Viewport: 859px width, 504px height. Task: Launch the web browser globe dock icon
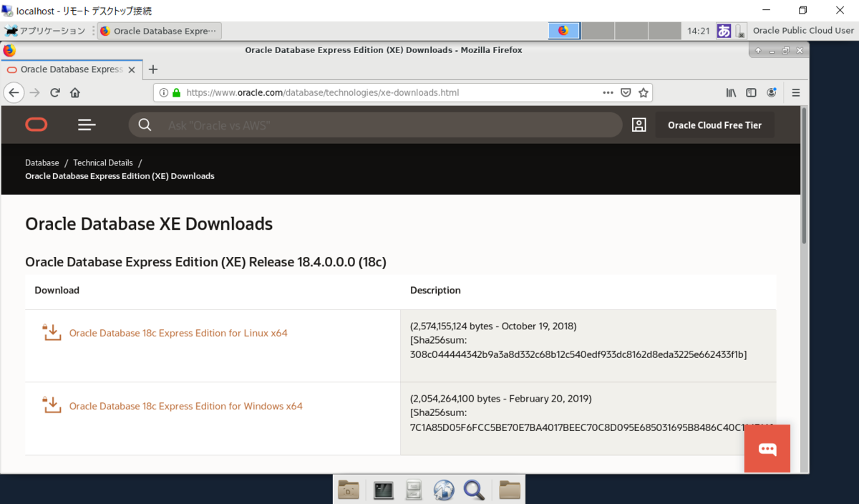[x=444, y=490]
